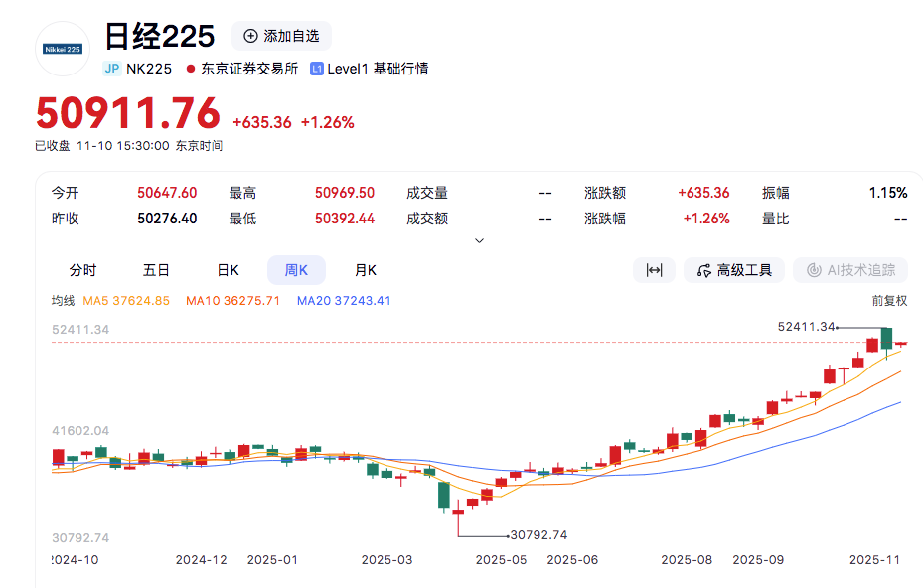Select the 日K daily candlestick tab
This screenshot has height=588, width=923.
tap(229, 270)
